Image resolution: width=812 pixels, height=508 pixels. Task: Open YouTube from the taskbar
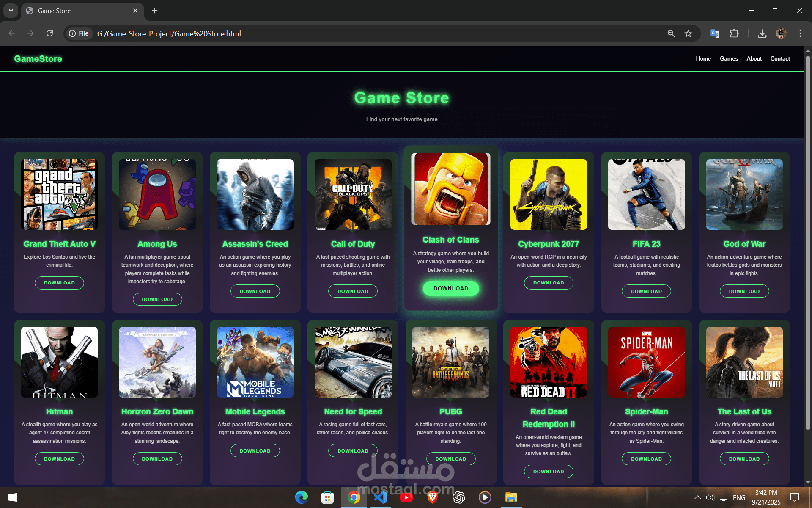pos(406,497)
